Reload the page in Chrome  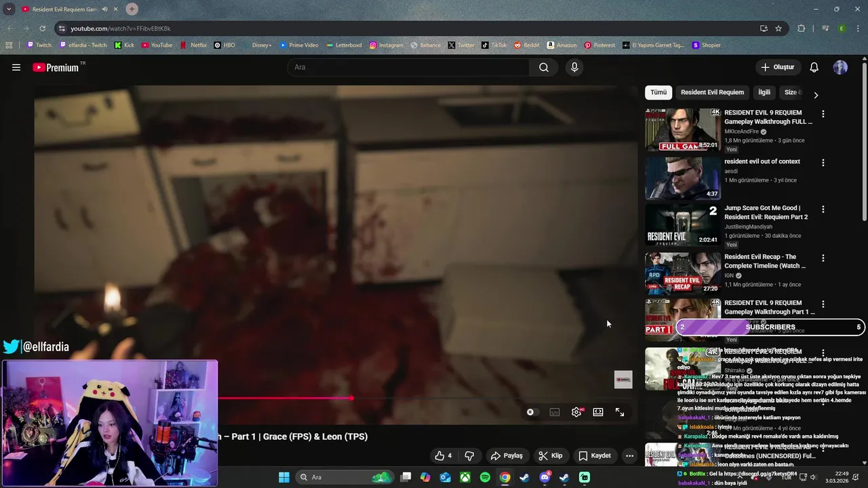[42, 28]
